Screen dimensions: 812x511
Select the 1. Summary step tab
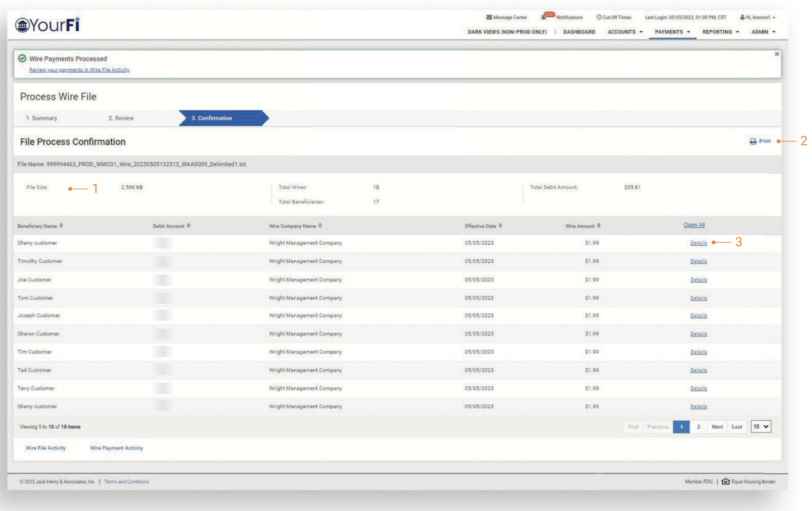tap(41, 118)
